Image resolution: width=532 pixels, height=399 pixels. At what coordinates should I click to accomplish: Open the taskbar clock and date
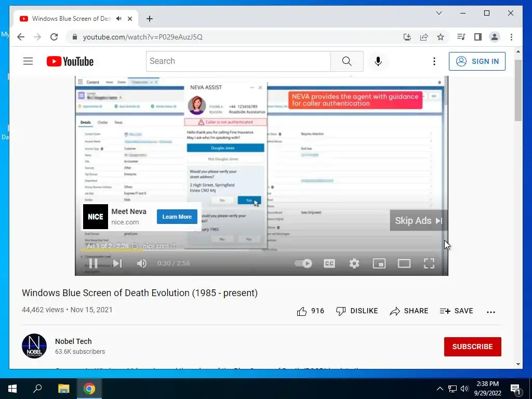click(487, 389)
